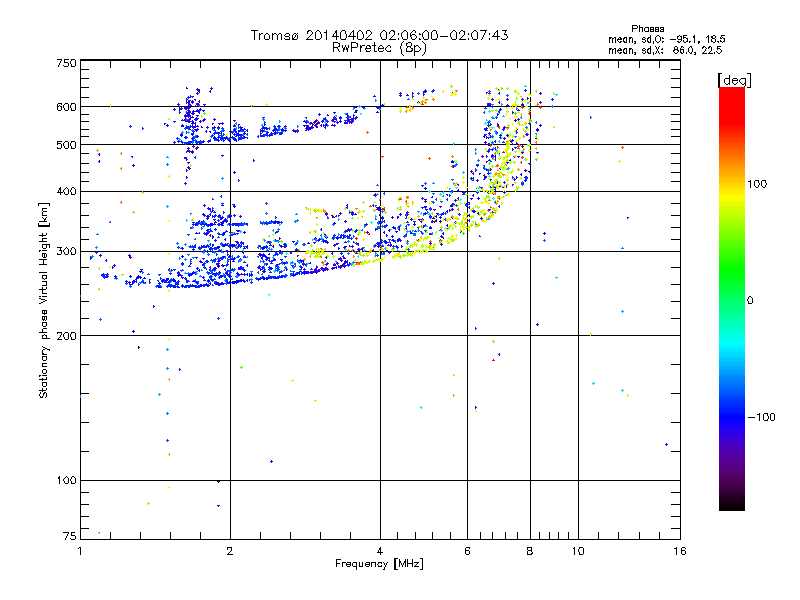Click the y-axis tick label '400'
Image resolution: width=800 pixels, height=600 pixels.
[x=66, y=191]
